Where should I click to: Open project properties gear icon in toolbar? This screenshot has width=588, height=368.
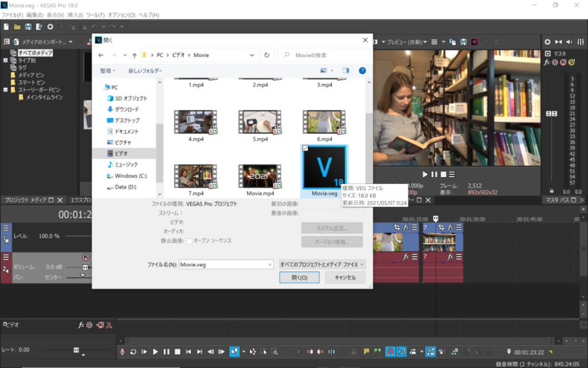50,26
